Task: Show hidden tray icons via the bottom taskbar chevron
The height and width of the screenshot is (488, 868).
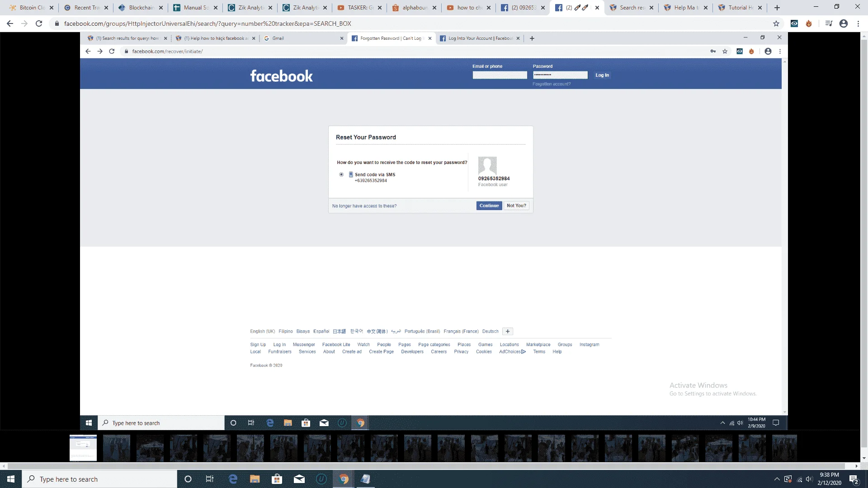Action: click(777, 479)
